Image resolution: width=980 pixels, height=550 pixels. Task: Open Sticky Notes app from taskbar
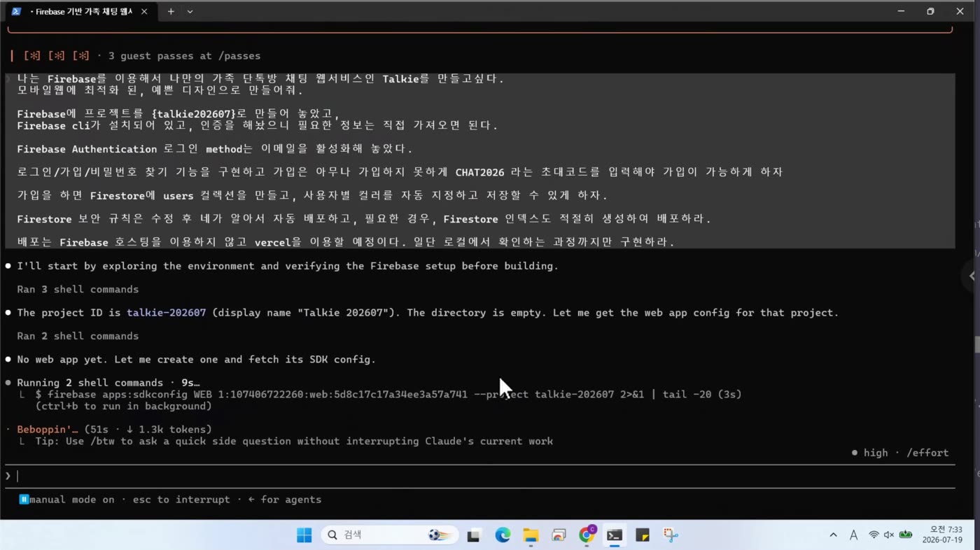[643, 535]
